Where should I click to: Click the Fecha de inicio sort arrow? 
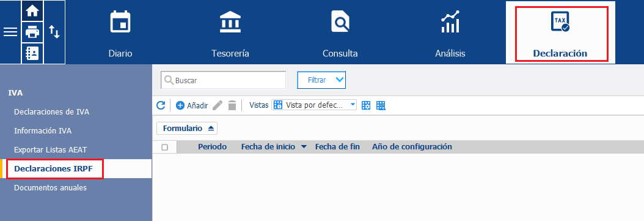[x=304, y=147]
